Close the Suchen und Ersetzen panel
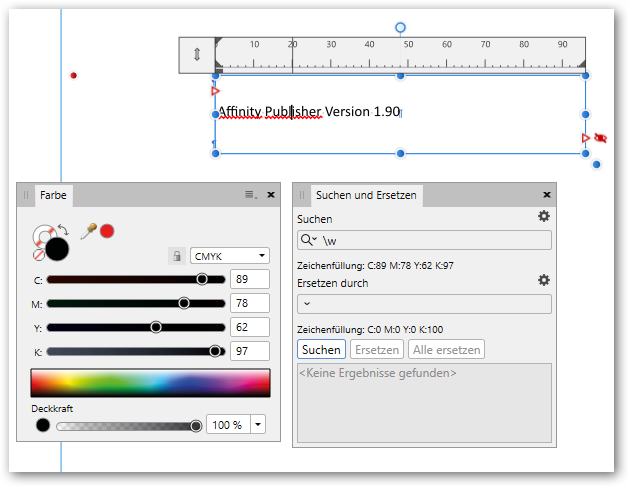 tap(547, 195)
